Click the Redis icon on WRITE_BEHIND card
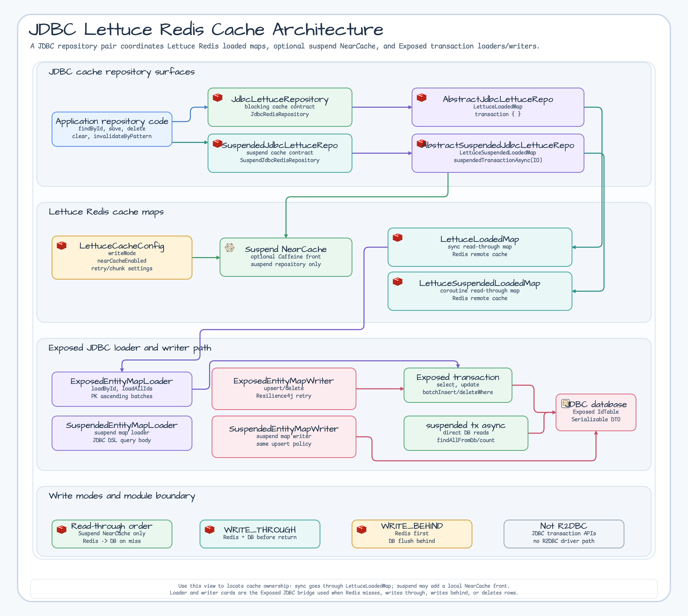 [362, 529]
